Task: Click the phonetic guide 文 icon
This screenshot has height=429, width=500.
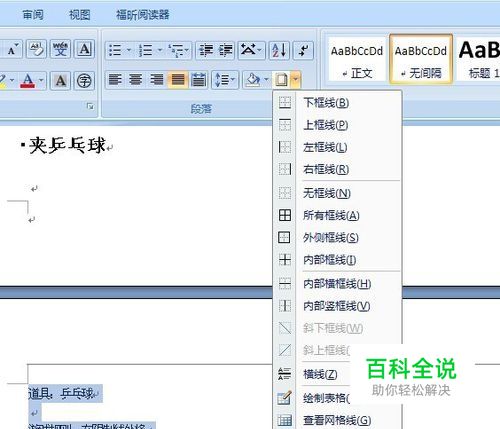Action: pos(61,50)
